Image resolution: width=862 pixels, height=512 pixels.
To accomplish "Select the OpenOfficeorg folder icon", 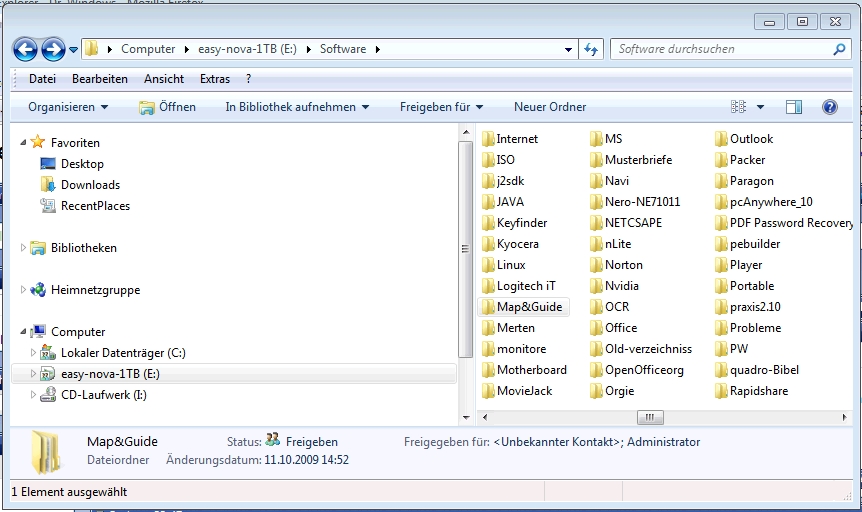I will (x=596, y=370).
